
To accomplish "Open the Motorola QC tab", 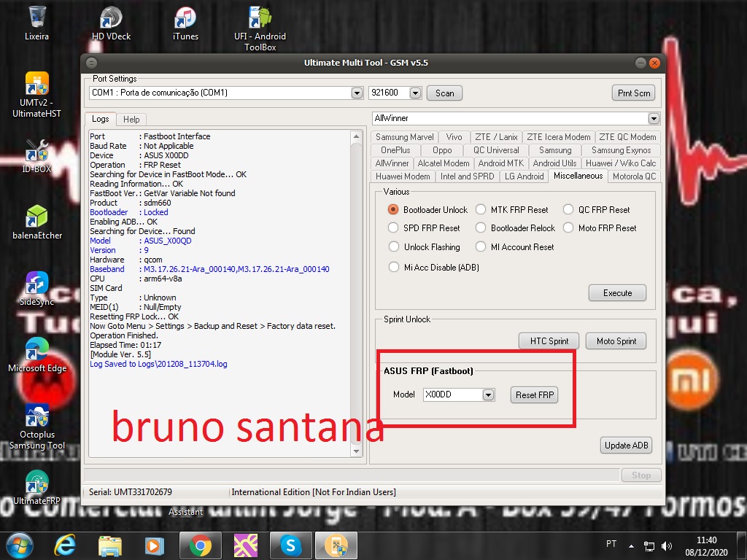I will 634,176.
